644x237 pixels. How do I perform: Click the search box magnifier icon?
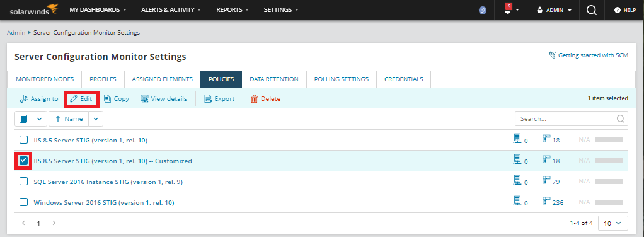click(621, 118)
